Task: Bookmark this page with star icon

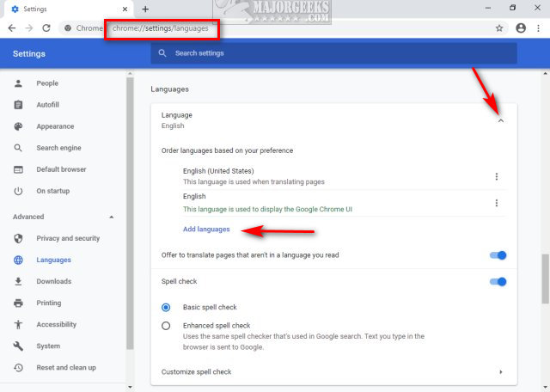Action: (x=499, y=28)
